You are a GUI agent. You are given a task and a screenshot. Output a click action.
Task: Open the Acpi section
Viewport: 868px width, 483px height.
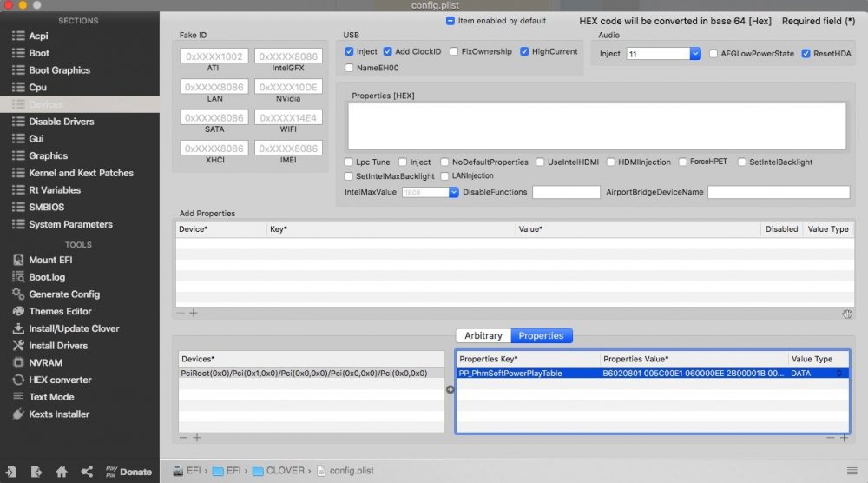[37, 36]
